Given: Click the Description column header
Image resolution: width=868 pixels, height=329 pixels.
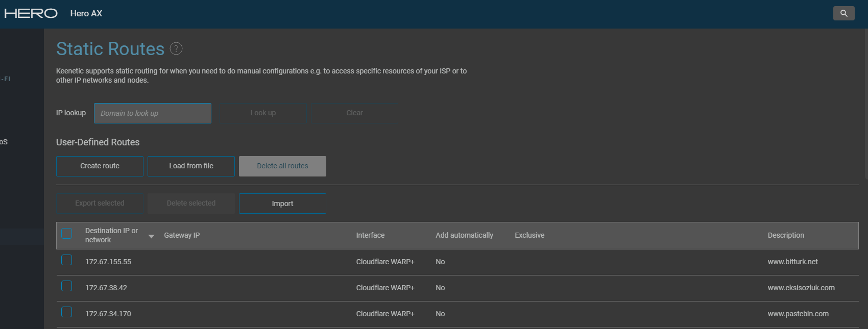Looking at the screenshot, I should [x=786, y=235].
